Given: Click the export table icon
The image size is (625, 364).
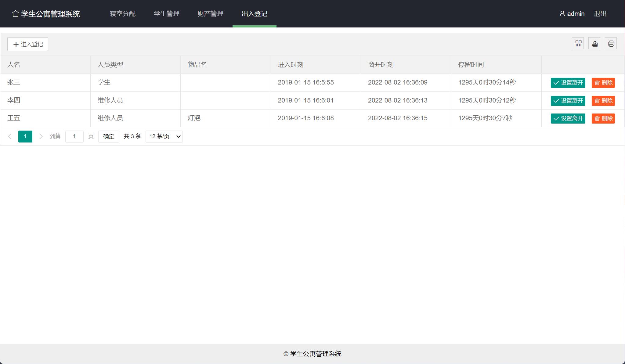Looking at the screenshot, I should [594, 44].
